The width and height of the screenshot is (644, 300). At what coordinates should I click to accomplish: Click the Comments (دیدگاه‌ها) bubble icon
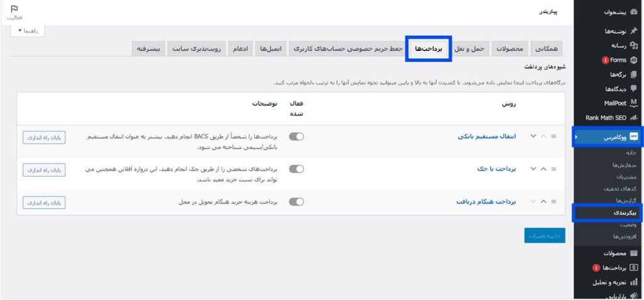[633, 89]
